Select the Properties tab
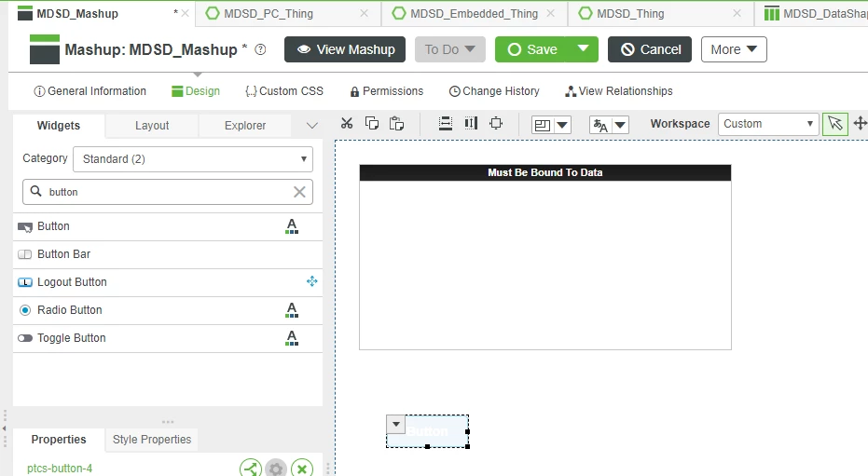 pyautogui.click(x=58, y=440)
